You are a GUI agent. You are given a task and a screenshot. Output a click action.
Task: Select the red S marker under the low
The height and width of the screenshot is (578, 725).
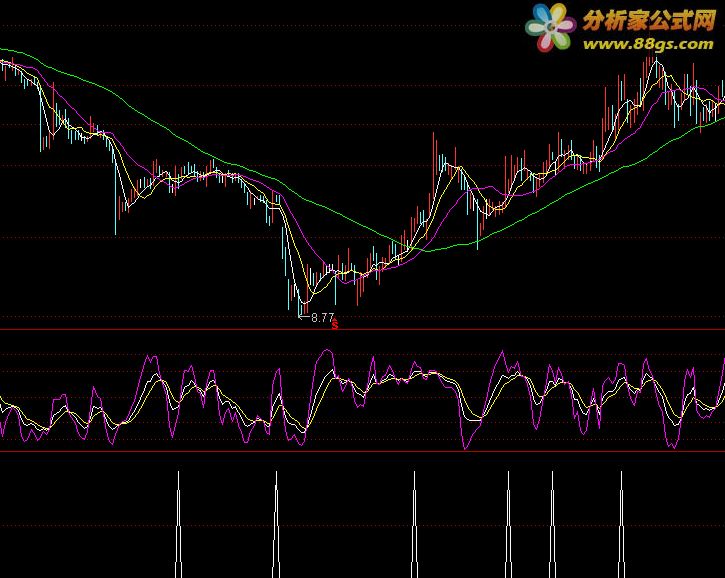click(335, 325)
